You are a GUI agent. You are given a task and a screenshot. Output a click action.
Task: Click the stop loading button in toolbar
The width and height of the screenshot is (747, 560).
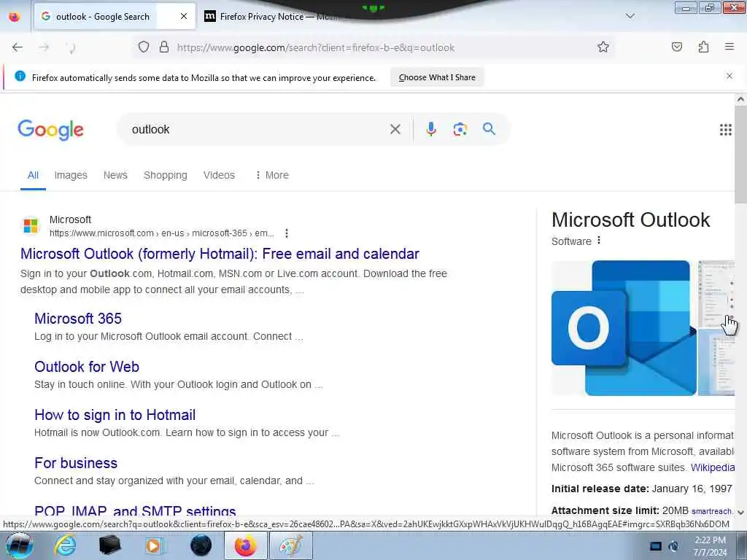point(71,47)
